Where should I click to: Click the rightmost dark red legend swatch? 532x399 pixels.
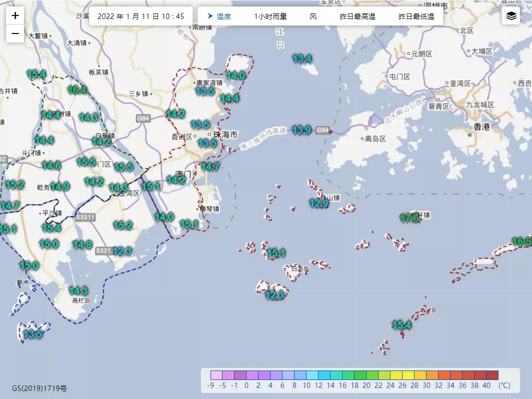[492, 375]
